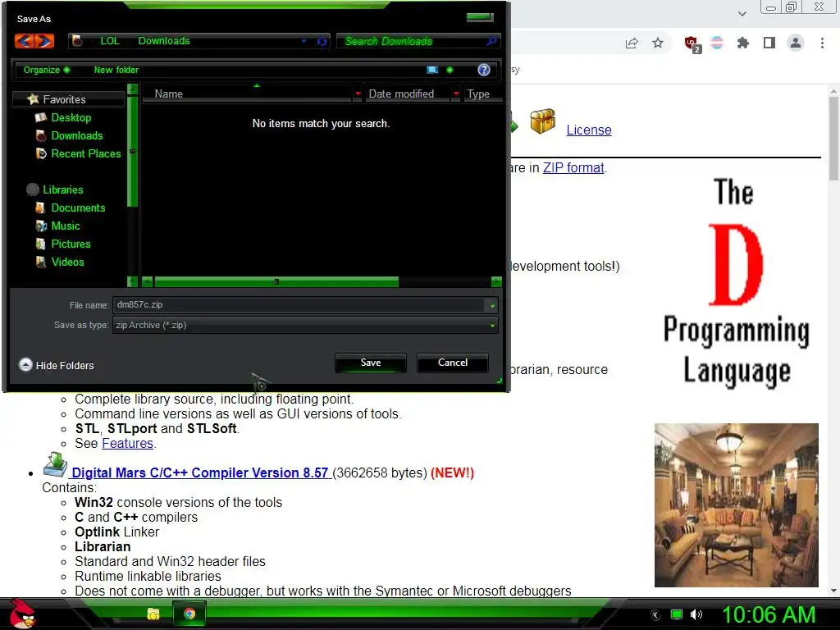The image size is (840, 630).
Task: Click the Angry Birds start button
Action: pyautogui.click(x=22, y=614)
